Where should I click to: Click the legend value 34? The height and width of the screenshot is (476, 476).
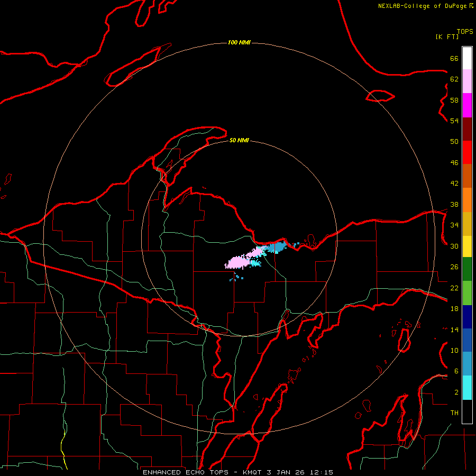(454, 225)
